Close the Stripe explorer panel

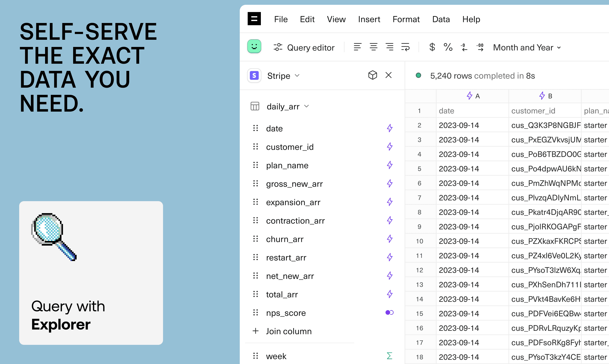click(x=388, y=75)
